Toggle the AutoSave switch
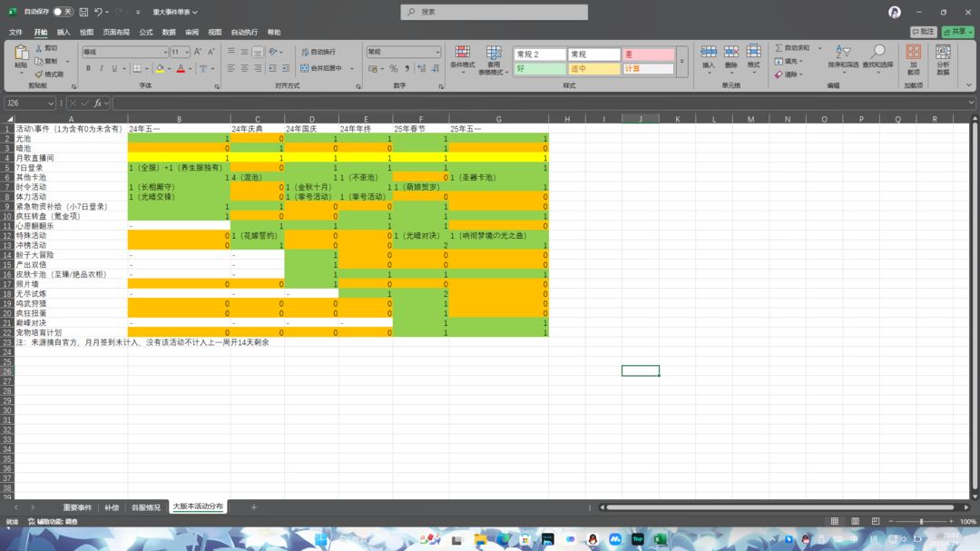The height and width of the screenshot is (551, 980). 63,12
